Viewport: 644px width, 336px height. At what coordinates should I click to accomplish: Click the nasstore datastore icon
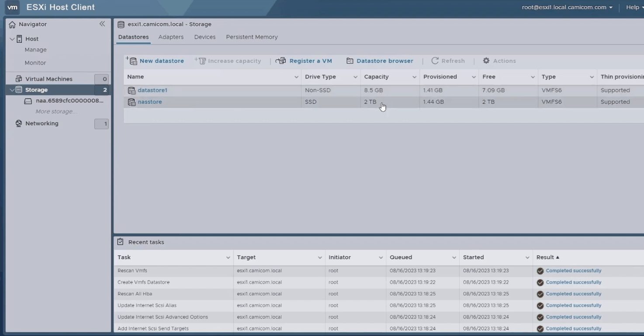(x=132, y=102)
